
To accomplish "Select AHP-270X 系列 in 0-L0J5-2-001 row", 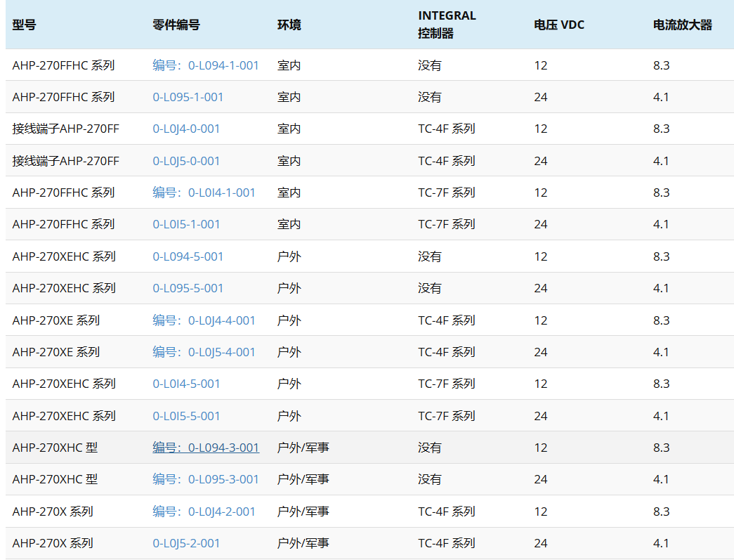I will [53, 543].
